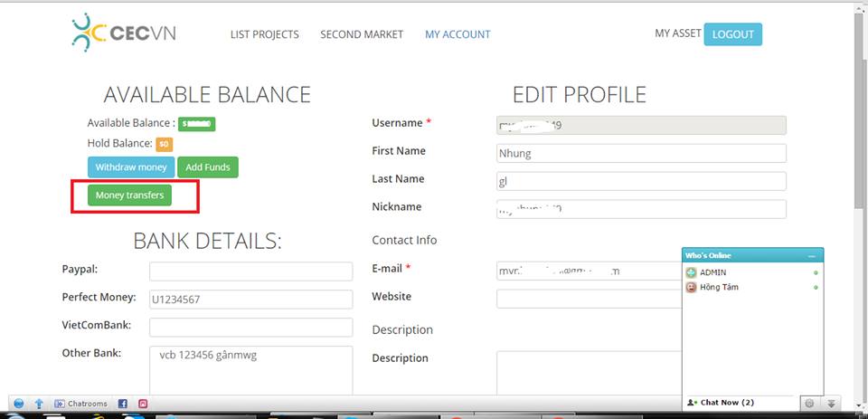Screen dimensions: 868x419
Task: Click the EDIT PROFILE heading
Action: click(580, 95)
